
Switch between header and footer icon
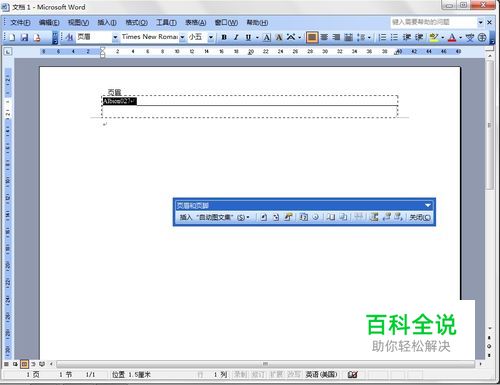pyautogui.click(x=374, y=217)
